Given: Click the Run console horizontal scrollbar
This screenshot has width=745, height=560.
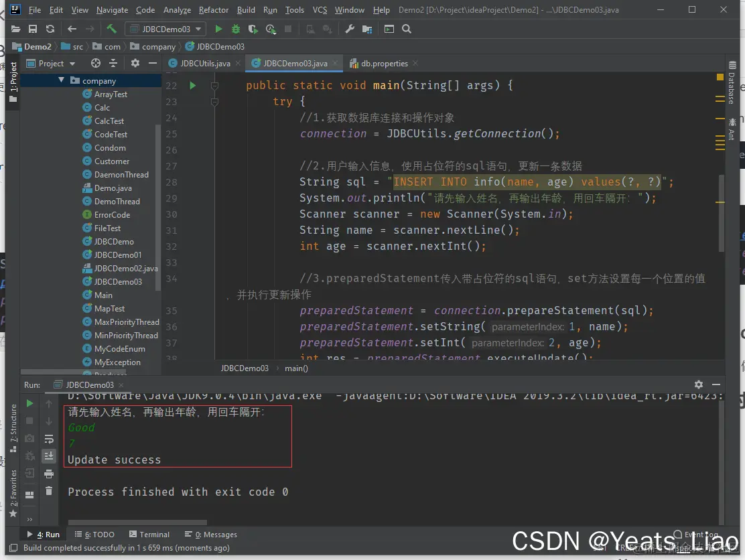Looking at the screenshot, I should pyautogui.click(x=138, y=522).
